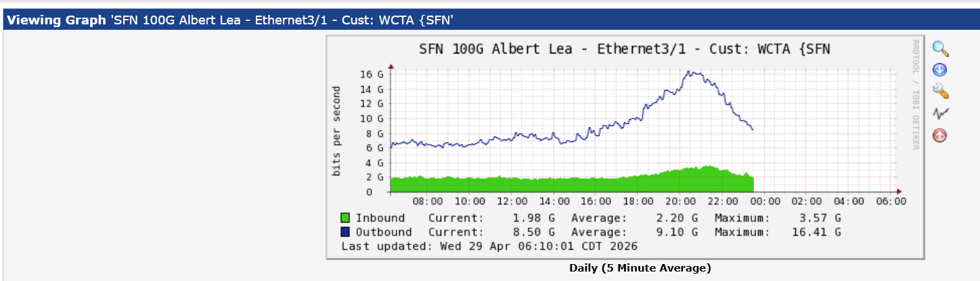Open the realtime graph squiggle-line icon

pyautogui.click(x=940, y=113)
